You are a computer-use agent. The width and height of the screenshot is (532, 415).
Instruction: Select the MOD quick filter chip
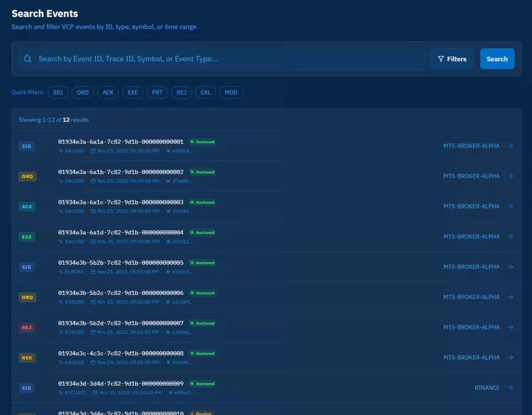click(231, 93)
